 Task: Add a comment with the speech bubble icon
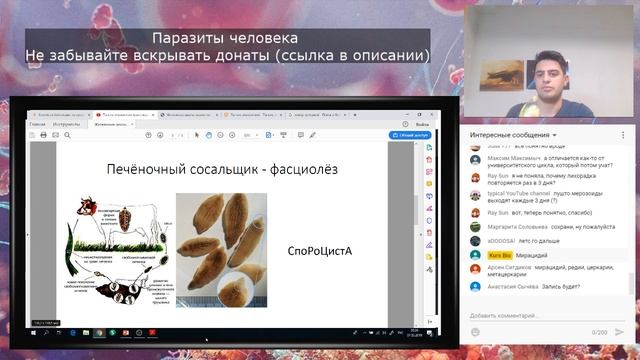click(301, 135)
